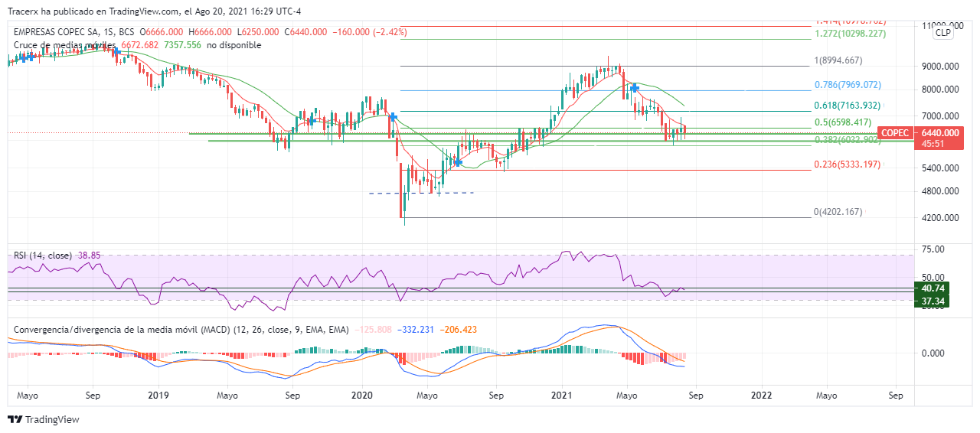This screenshot has width=980, height=433.
Task: Select the open price O6666.000 value
Action: click(x=160, y=32)
